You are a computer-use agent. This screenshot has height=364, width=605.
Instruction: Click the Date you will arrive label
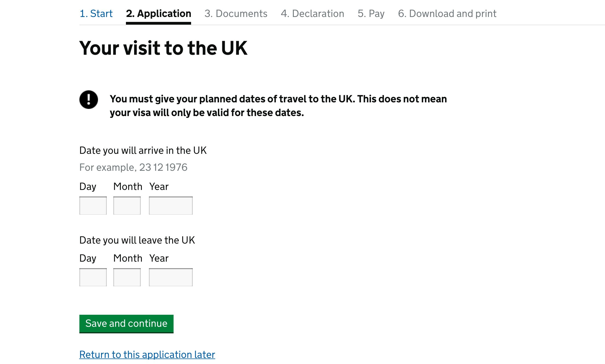pyautogui.click(x=143, y=150)
